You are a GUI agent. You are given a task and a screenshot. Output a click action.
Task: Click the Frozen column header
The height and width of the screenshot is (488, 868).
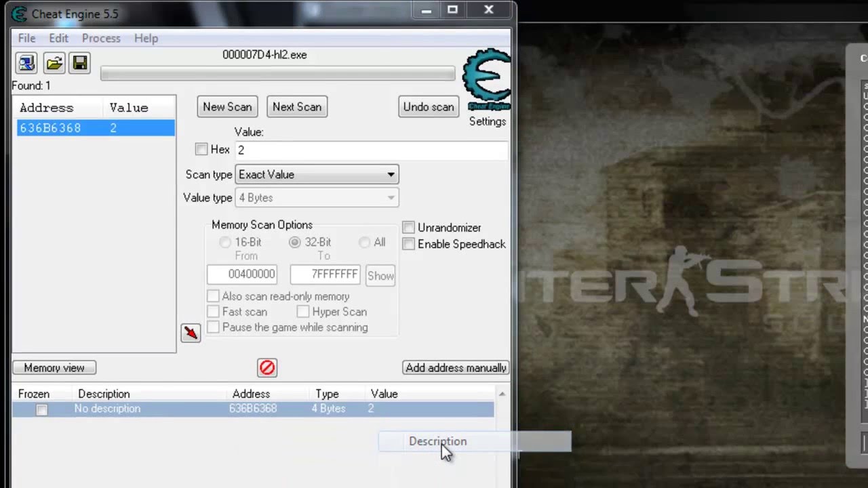[x=34, y=394]
